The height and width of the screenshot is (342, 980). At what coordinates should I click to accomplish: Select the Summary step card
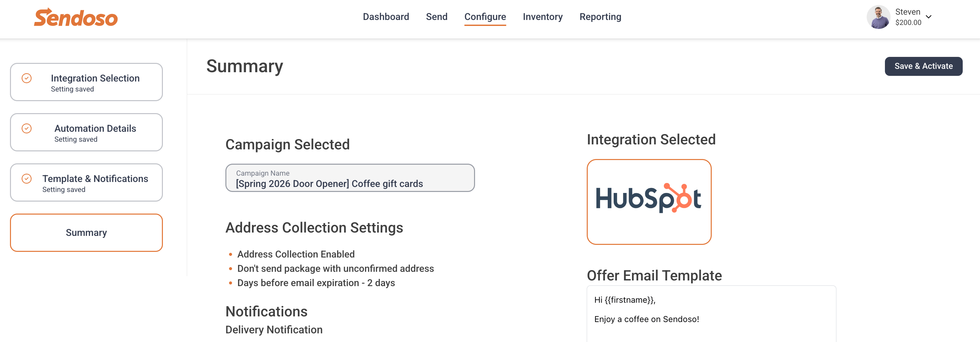tap(86, 233)
